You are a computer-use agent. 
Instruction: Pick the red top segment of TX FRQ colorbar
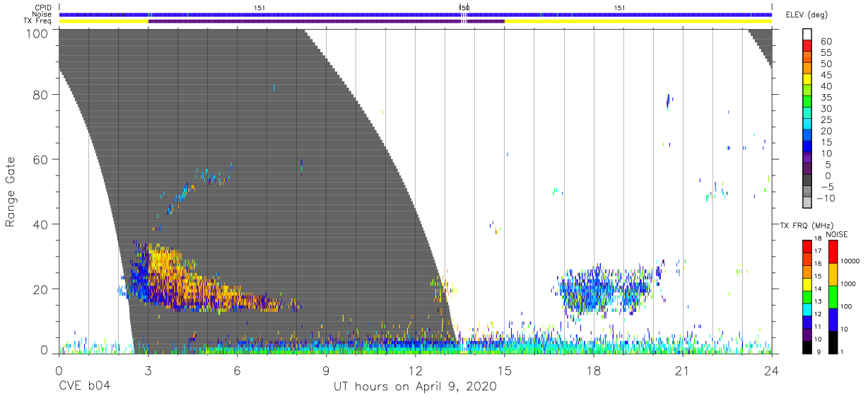tap(807, 246)
